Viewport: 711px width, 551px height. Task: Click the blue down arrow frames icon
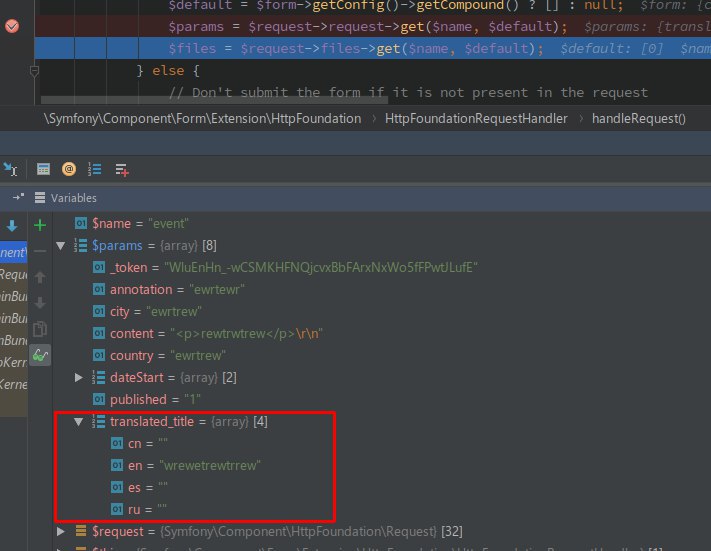12,225
